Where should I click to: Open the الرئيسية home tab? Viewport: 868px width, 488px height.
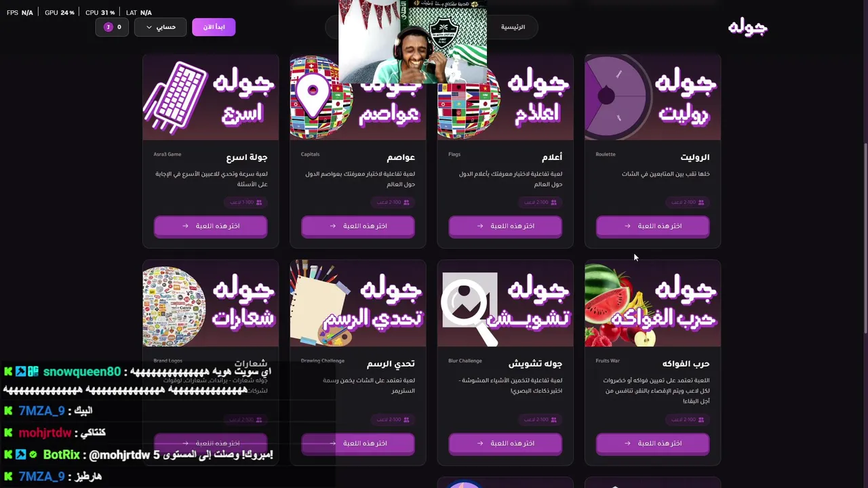coord(513,27)
